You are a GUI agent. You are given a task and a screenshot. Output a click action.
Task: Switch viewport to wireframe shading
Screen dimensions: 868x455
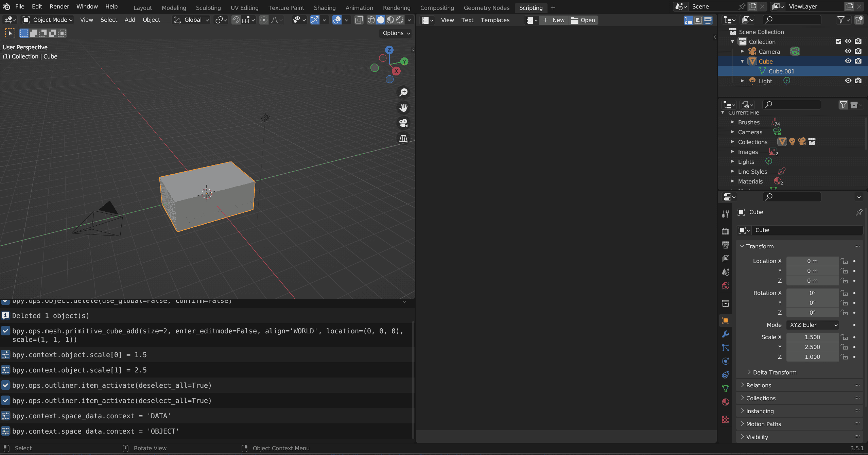pyautogui.click(x=371, y=20)
